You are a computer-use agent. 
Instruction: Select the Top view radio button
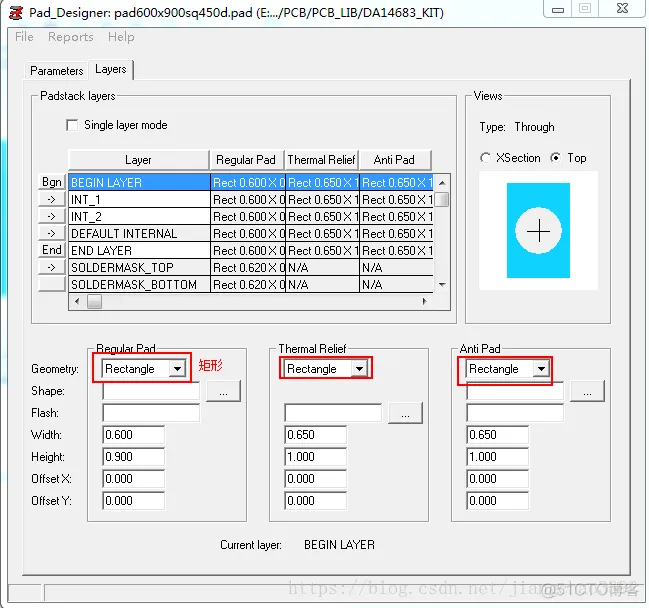(555, 158)
